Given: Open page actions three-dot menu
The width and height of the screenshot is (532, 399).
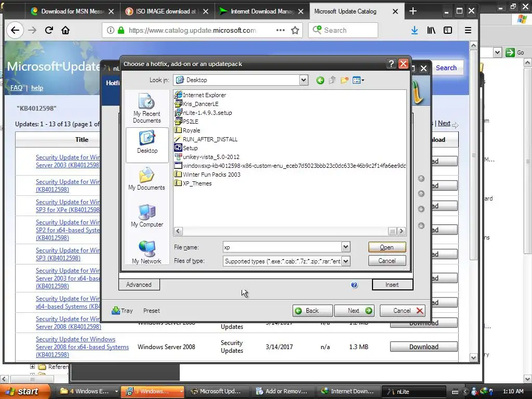Looking at the screenshot, I should [280, 30].
